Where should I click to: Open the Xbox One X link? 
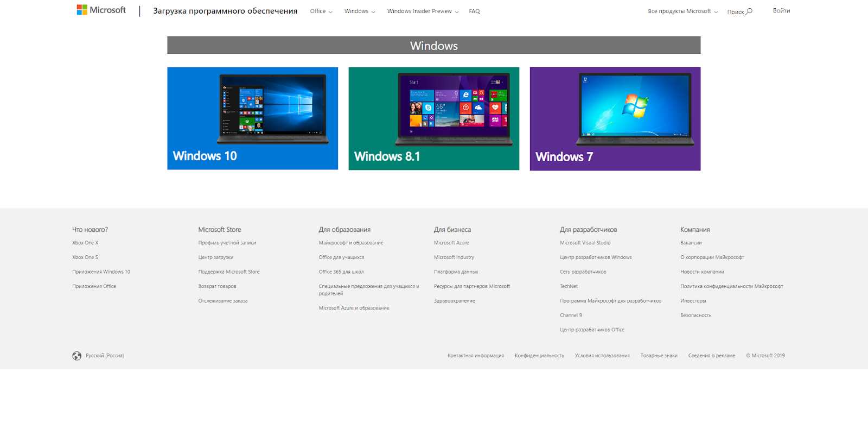click(85, 243)
